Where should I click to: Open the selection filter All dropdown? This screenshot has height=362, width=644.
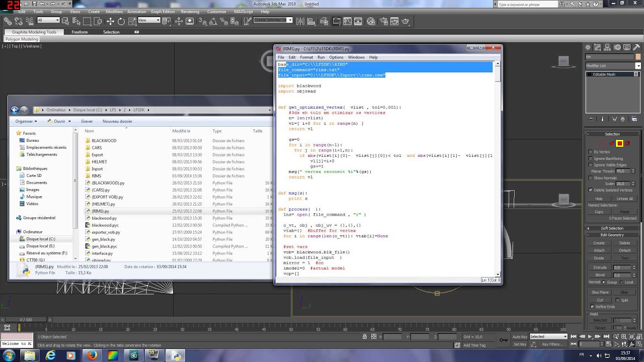(x=48, y=21)
